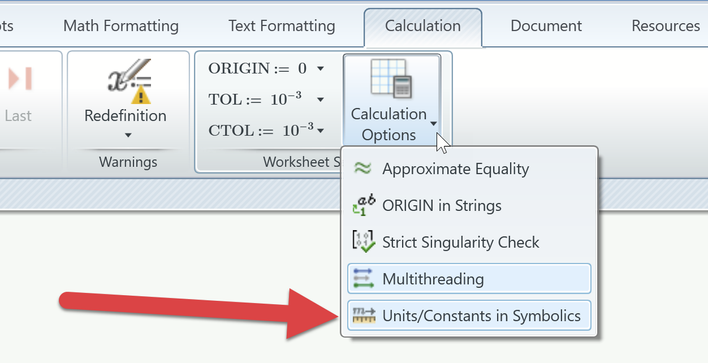Click the ORIGIN in Strings icon
The image size is (708, 363).
(363, 205)
